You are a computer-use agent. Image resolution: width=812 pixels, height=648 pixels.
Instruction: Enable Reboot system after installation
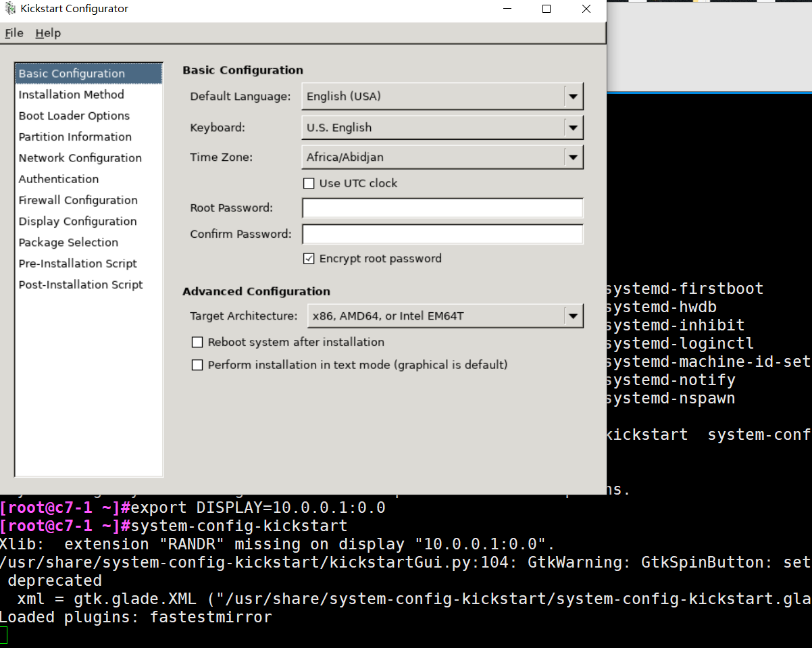pyautogui.click(x=197, y=343)
